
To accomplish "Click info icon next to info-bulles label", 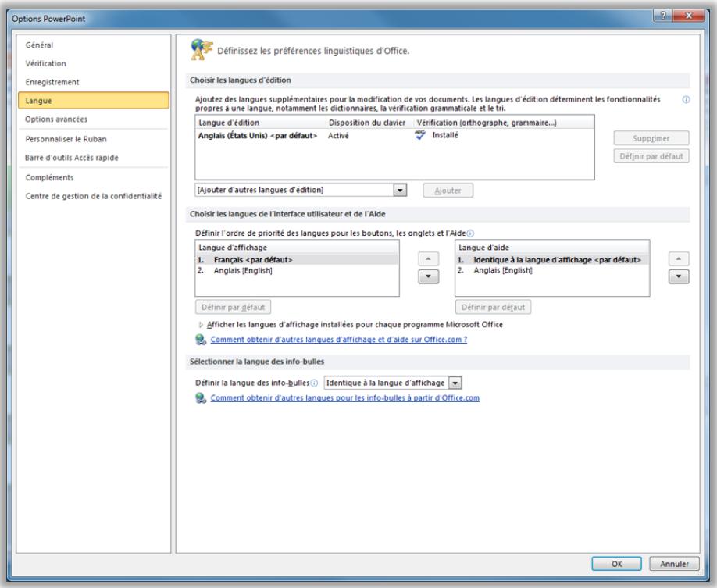I will point(314,383).
